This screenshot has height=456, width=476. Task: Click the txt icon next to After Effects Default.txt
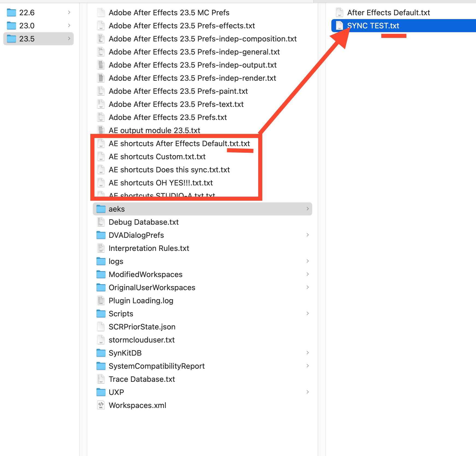click(x=339, y=12)
